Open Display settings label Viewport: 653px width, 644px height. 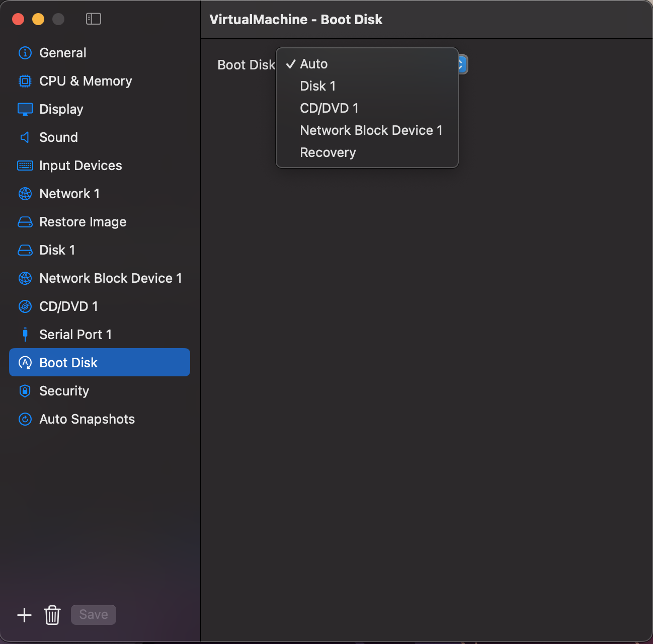tap(61, 109)
